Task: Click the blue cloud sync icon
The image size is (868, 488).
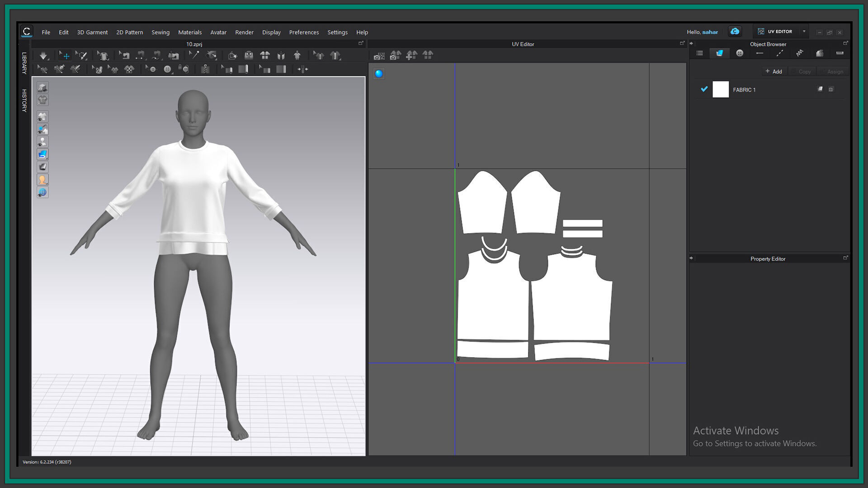Action: tap(735, 32)
